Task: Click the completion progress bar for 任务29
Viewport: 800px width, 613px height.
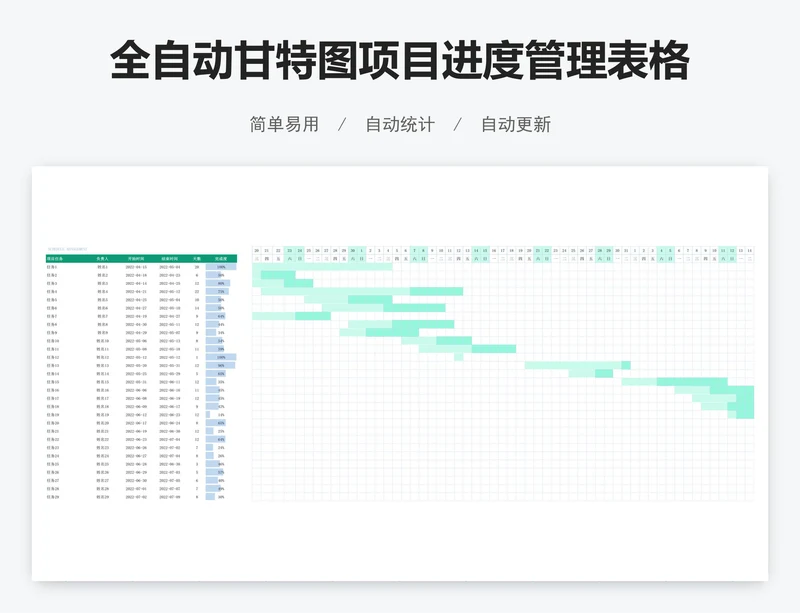Action: click(210, 497)
